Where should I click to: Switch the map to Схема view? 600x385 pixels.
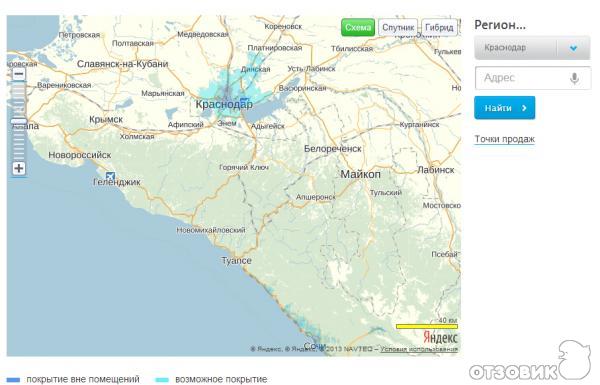pos(358,28)
